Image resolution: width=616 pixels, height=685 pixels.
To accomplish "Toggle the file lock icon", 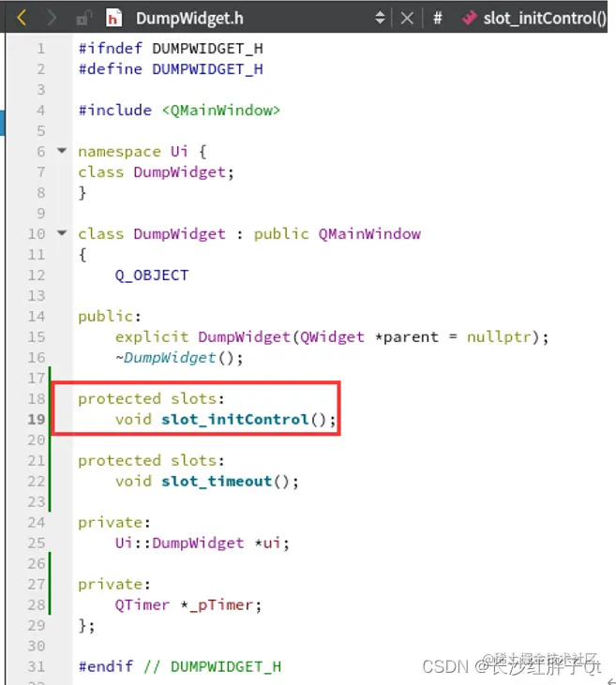I will [x=83, y=18].
